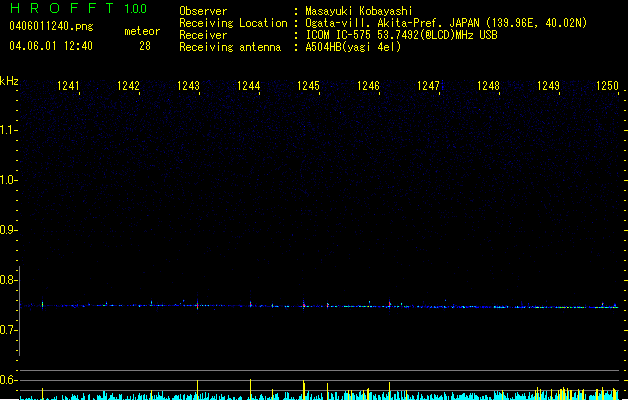The width and height of the screenshot is (629, 400).
Task: Click the receiver text ICOM IC-575
Action: click(338, 35)
